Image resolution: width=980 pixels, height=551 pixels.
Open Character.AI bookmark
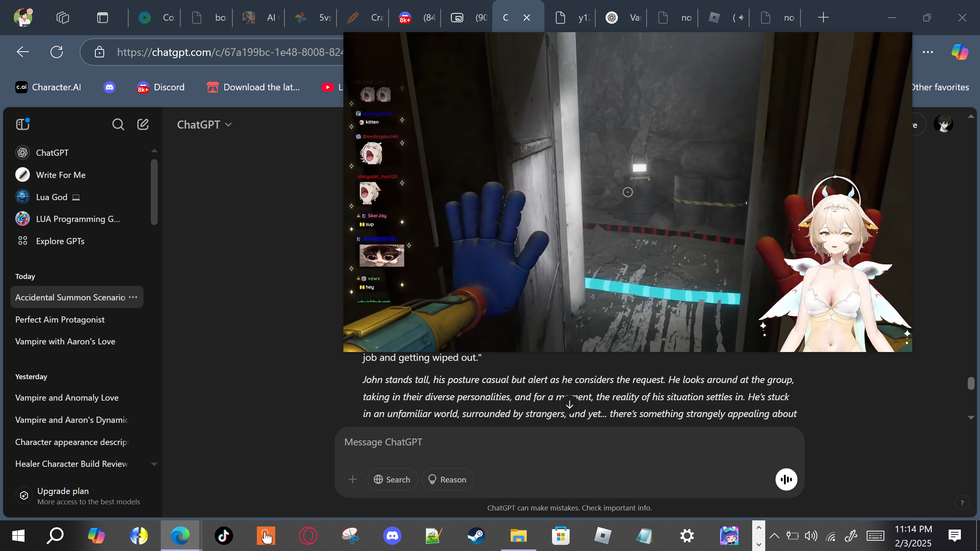tap(48, 87)
